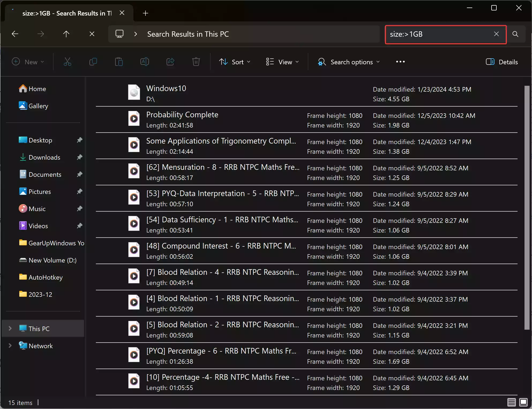Clear the size:>1GB search text
This screenshot has height=409, width=532.
click(496, 34)
